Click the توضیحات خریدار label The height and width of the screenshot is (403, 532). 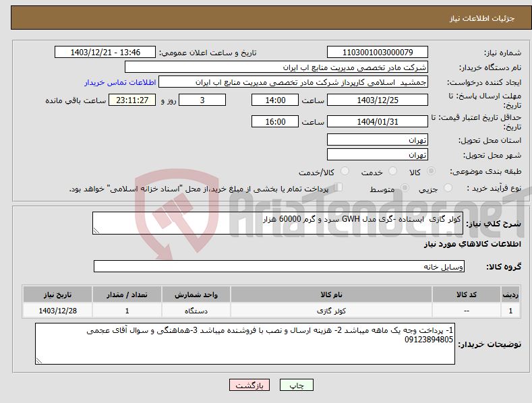click(x=490, y=344)
